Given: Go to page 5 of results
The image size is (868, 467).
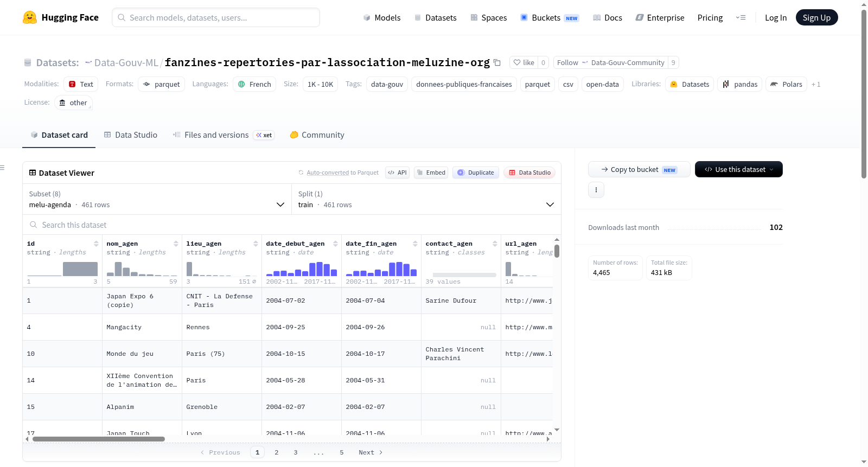Looking at the screenshot, I should pyautogui.click(x=342, y=452).
